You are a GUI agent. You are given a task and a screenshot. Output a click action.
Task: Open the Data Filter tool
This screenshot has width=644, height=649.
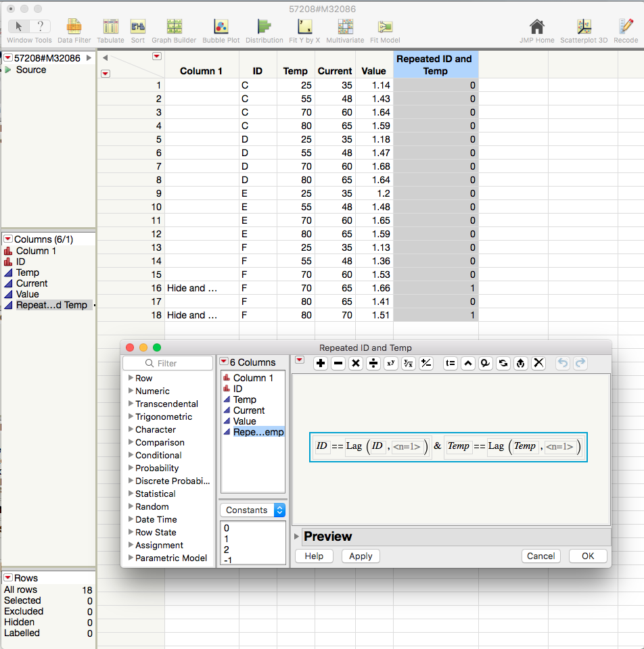[x=74, y=27]
